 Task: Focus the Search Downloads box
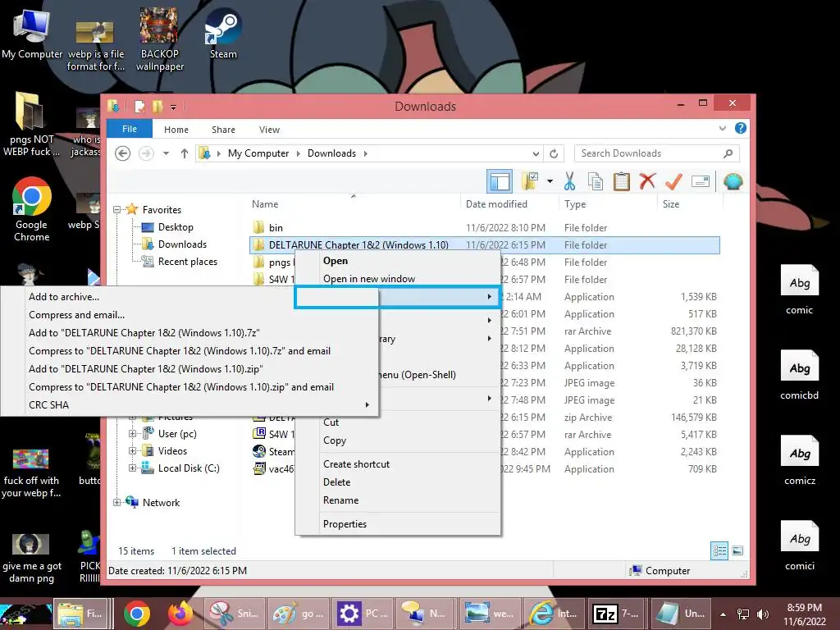[x=657, y=153]
